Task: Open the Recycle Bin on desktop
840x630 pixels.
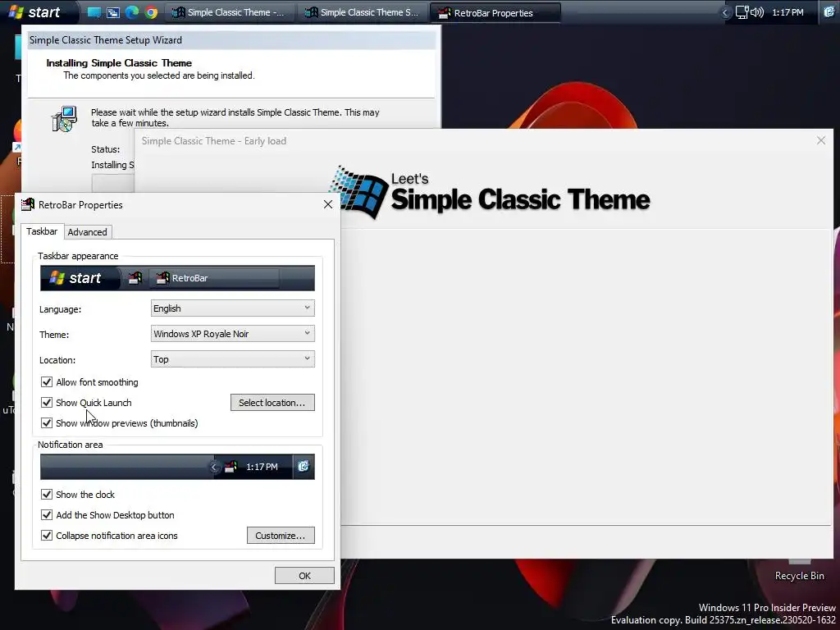Action: 799,570
